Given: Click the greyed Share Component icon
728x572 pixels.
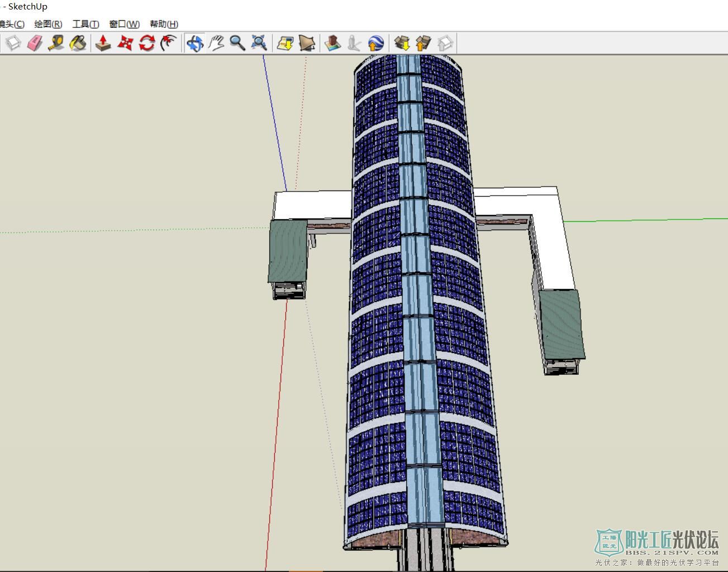Looking at the screenshot, I should point(445,43).
